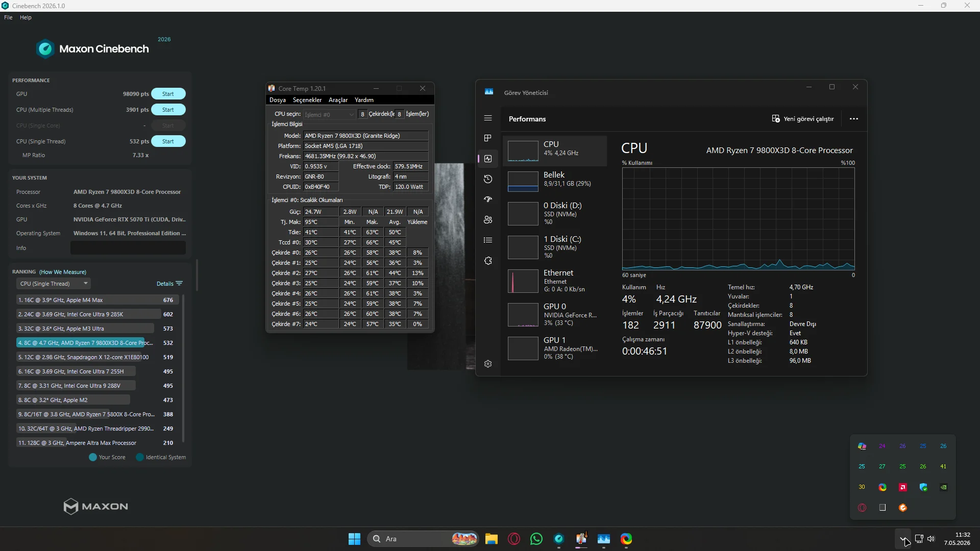Switch to Core Temp taskbar icon
Screen dimensions: 980x551
pos(581,539)
